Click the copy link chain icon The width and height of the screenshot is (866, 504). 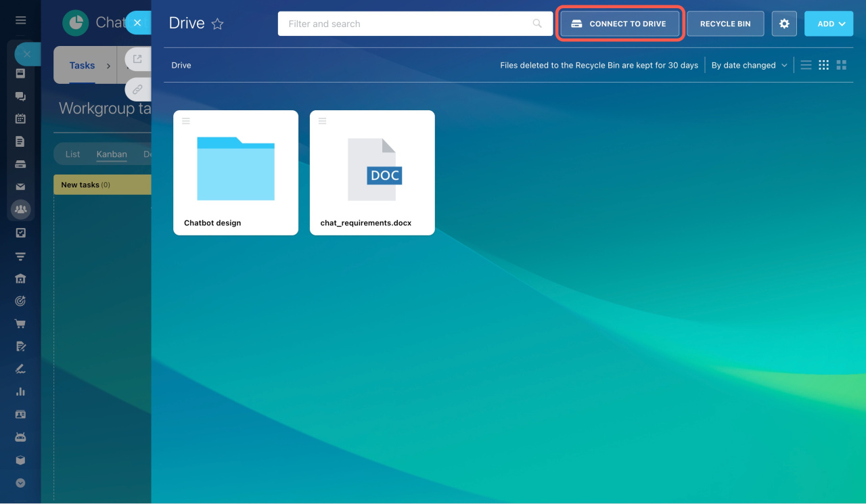137,89
